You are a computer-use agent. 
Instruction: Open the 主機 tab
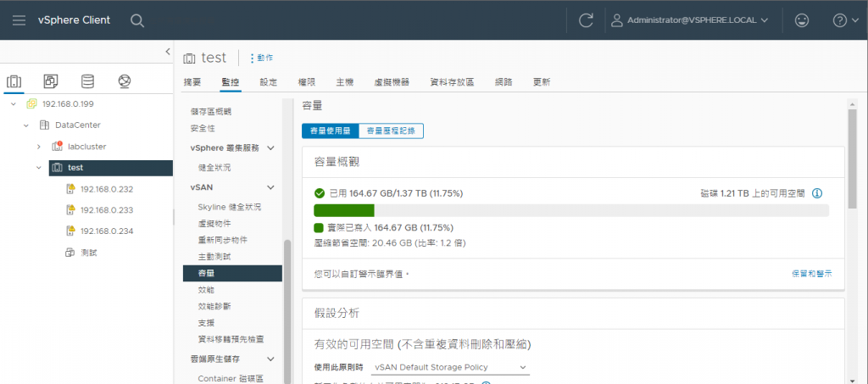344,82
